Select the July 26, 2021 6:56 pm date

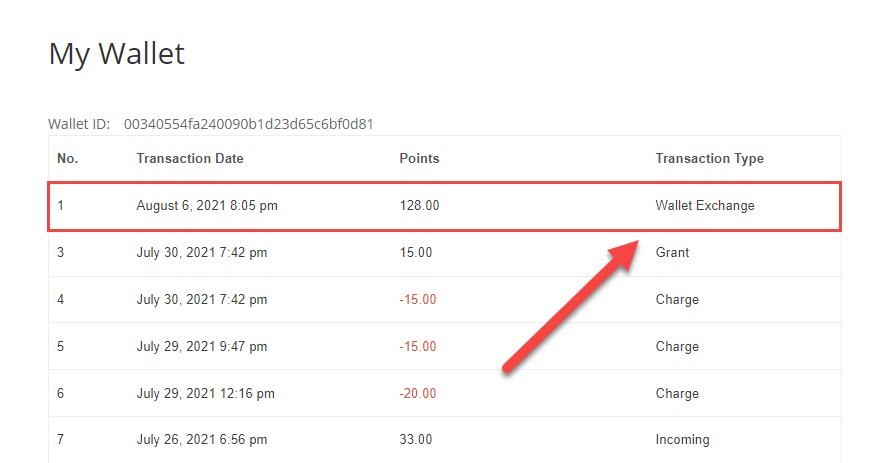(202, 439)
